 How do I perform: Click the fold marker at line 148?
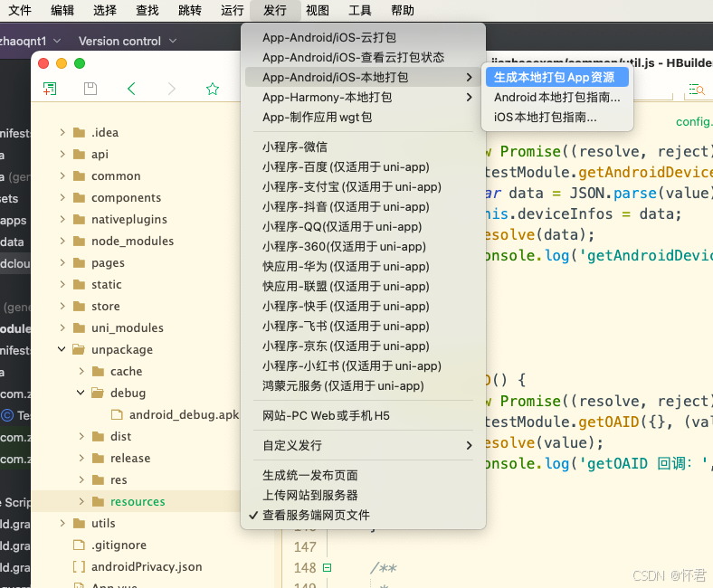click(x=327, y=567)
